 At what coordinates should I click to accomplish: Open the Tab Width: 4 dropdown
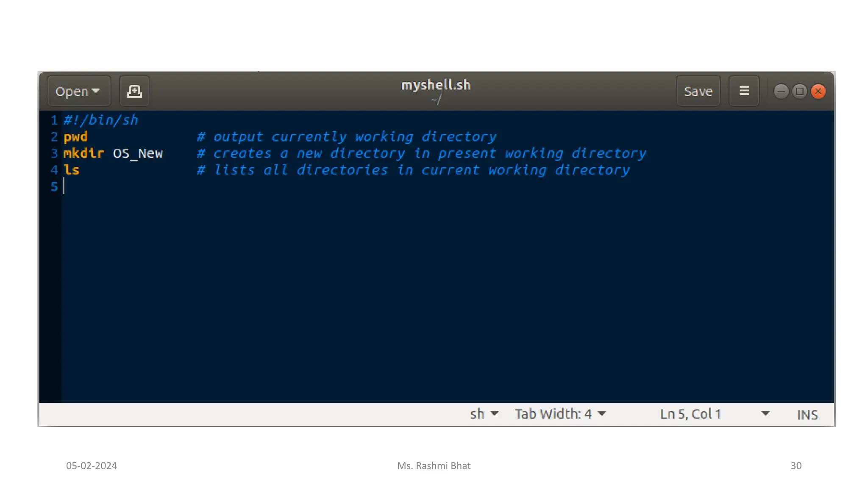coord(560,414)
